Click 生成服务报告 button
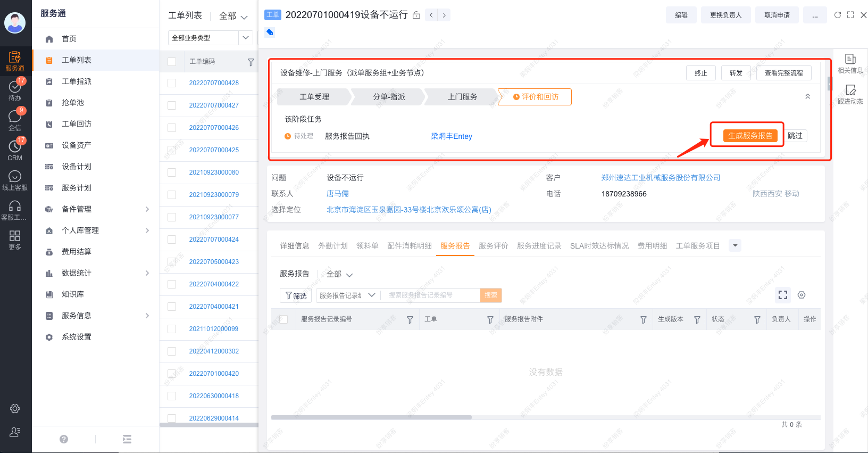 click(x=750, y=136)
